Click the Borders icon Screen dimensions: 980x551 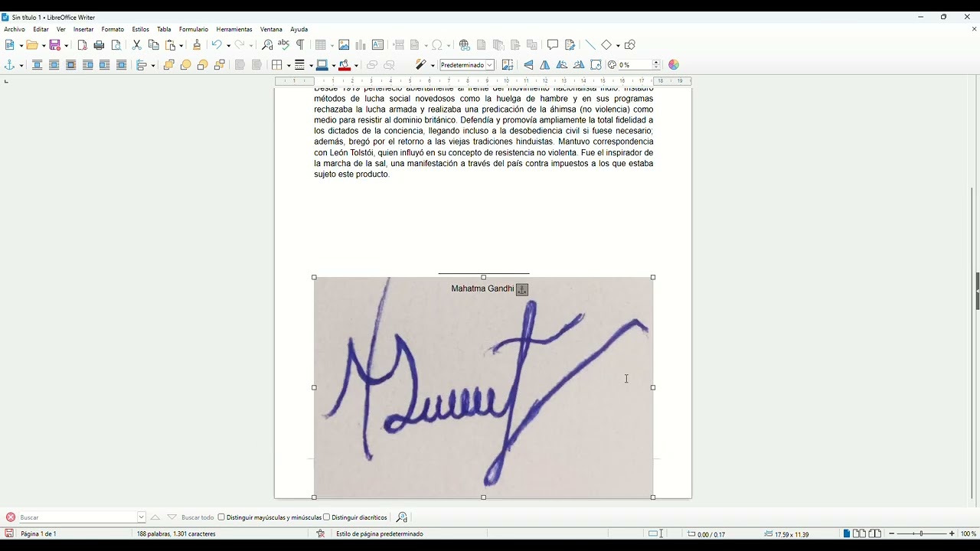pyautogui.click(x=277, y=65)
